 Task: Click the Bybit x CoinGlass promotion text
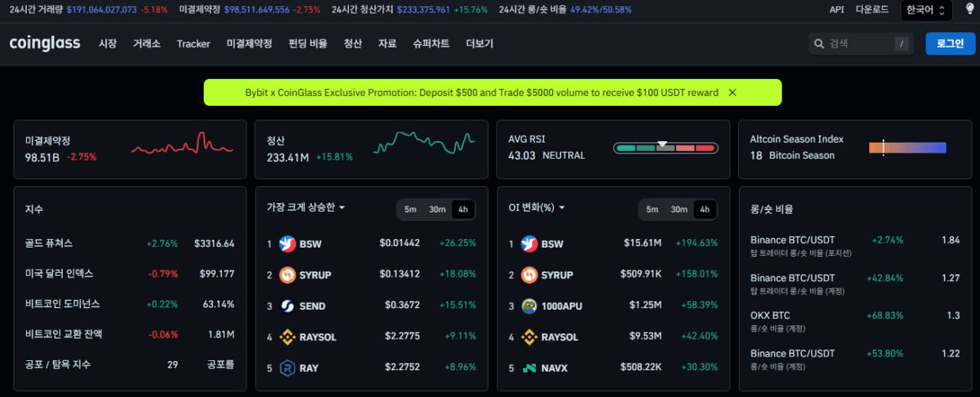click(482, 93)
